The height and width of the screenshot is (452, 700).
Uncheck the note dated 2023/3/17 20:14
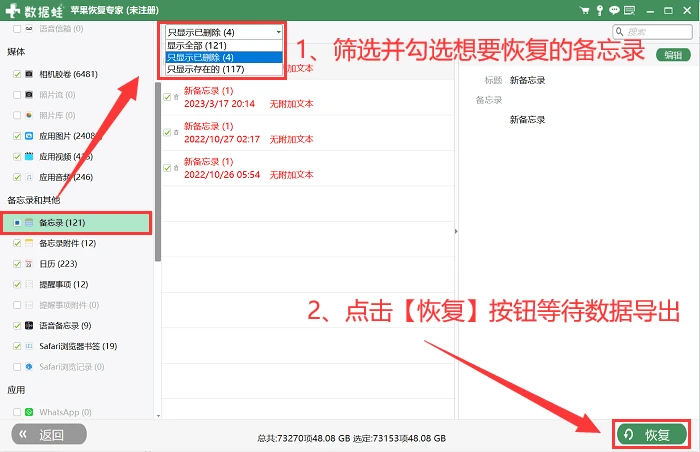pos(167,97)
